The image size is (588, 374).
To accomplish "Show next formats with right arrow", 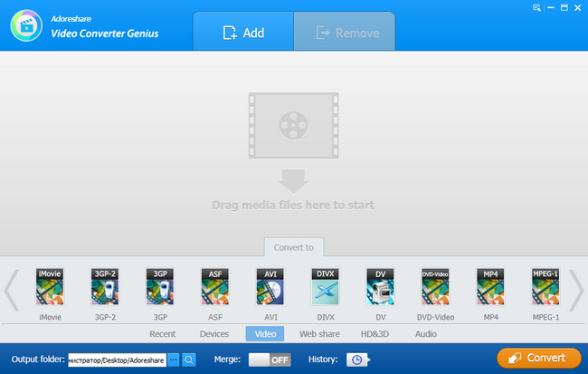I will pyautogui.click(x=576, y=291).
